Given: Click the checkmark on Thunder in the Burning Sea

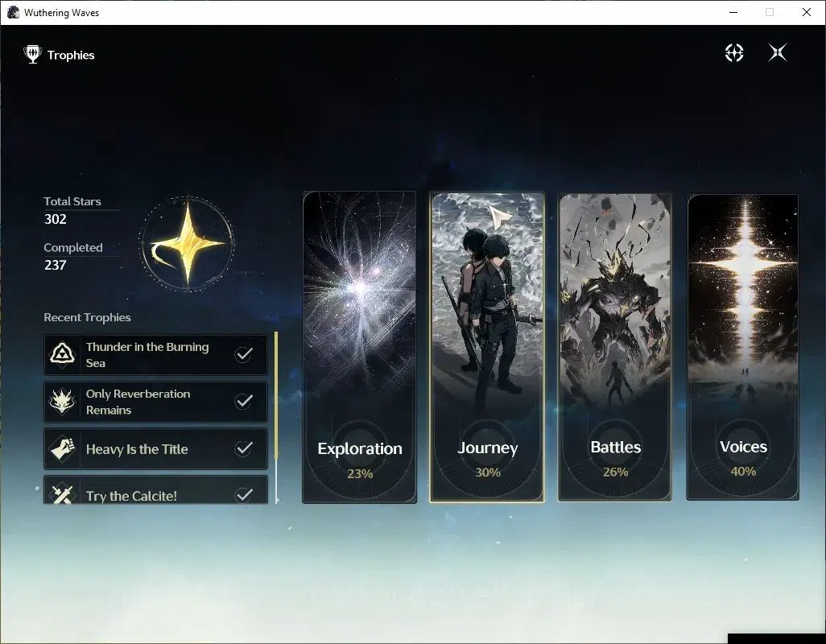Looking at the screenshot, I should (243, 354).
